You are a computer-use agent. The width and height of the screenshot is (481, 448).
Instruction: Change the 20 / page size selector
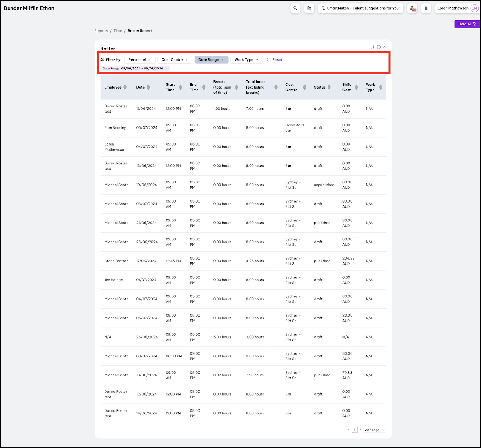[375, 430]
